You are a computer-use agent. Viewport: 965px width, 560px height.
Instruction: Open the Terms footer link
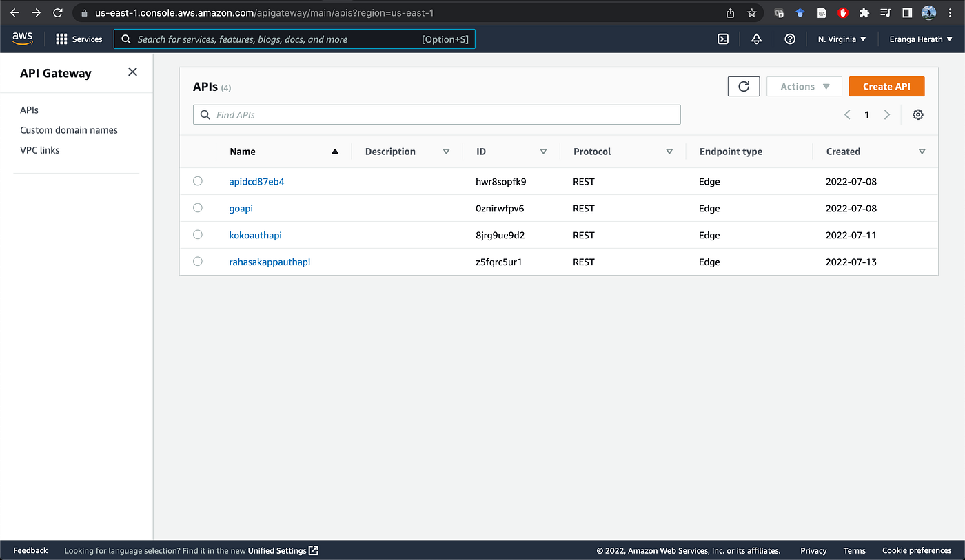[854, 550]
